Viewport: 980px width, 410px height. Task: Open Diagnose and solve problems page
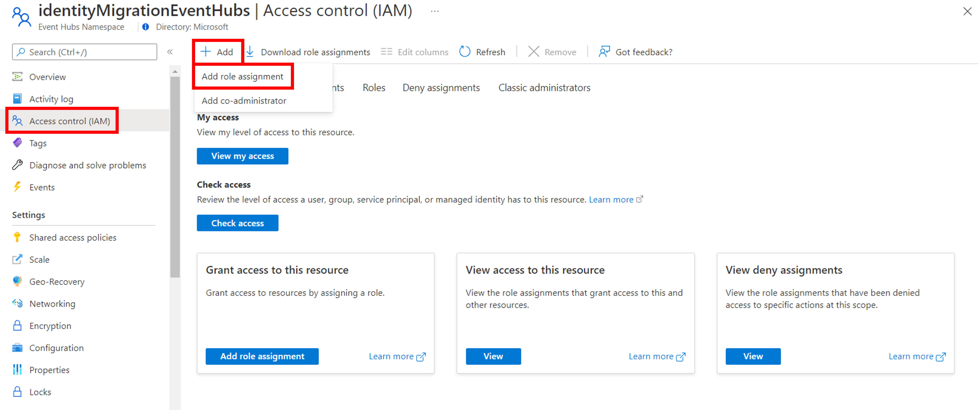[88, 165]
